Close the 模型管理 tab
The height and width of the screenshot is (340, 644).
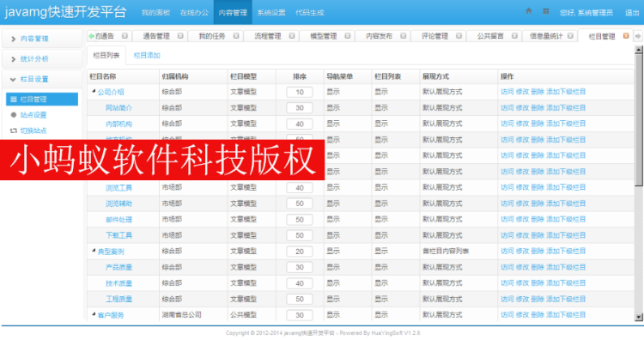point(348,36)
